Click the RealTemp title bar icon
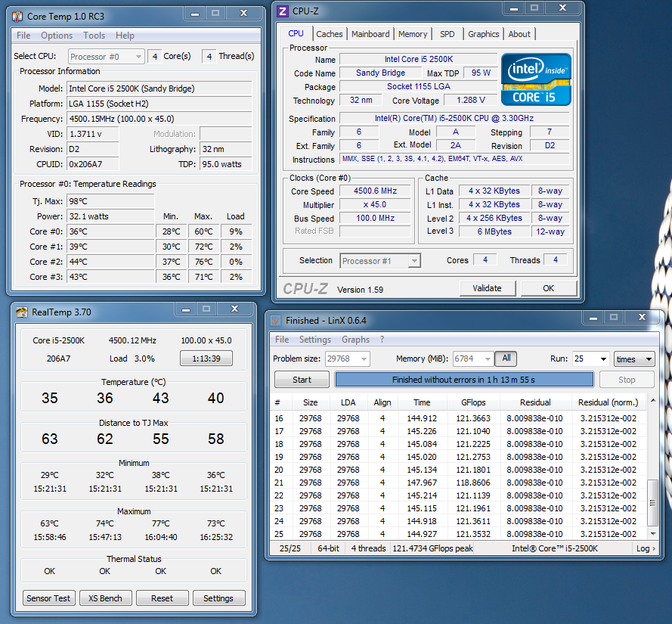The image size is (672, 624). point(20,312)
